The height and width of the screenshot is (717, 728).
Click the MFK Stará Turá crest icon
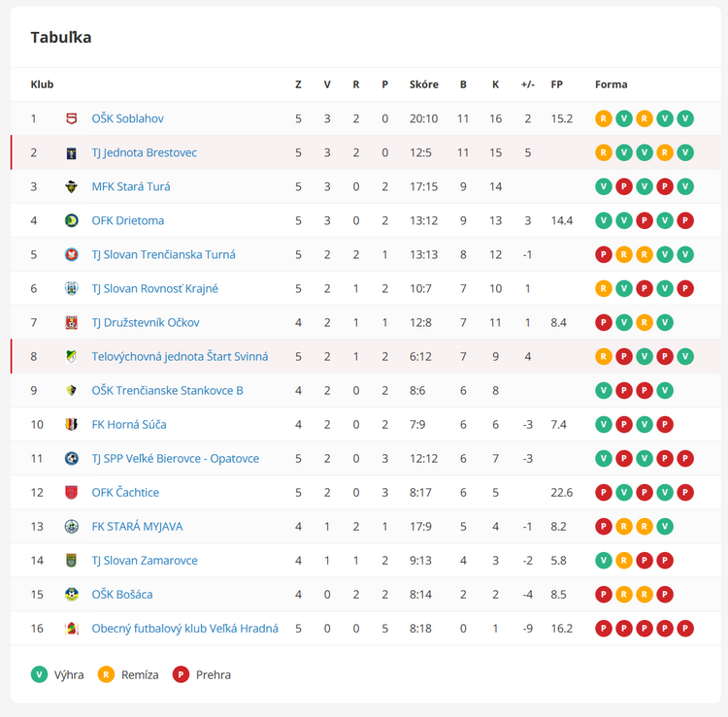pos(71,186)
